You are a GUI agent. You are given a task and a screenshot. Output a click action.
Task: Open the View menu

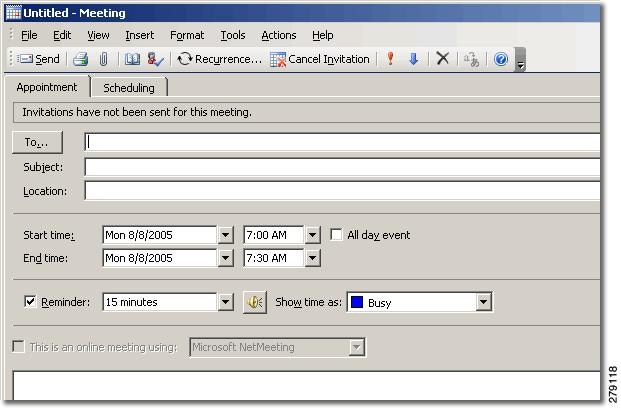[98, 35]
